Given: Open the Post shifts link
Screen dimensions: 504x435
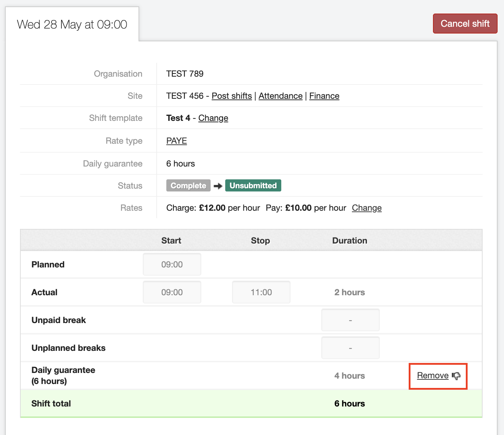Looking at the screenshot, I should coord(232,96).
